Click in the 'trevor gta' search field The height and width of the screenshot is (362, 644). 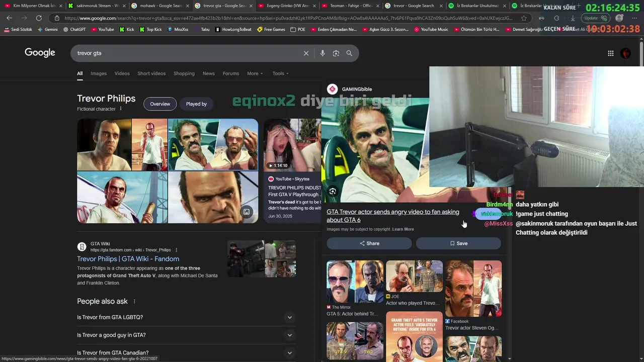(186, 53)
